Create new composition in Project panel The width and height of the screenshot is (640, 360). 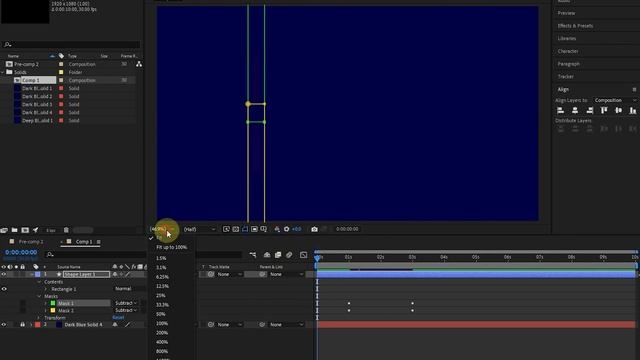coord(25,230)
